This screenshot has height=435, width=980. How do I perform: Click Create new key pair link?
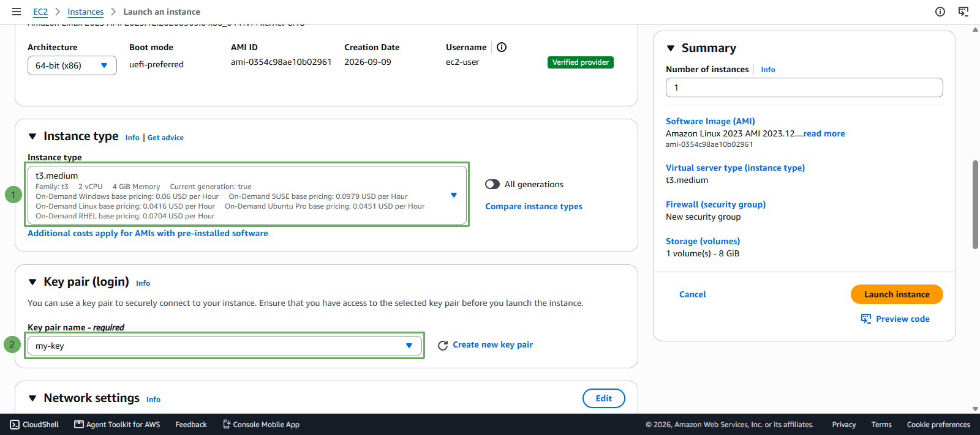(x=492, y=344)
